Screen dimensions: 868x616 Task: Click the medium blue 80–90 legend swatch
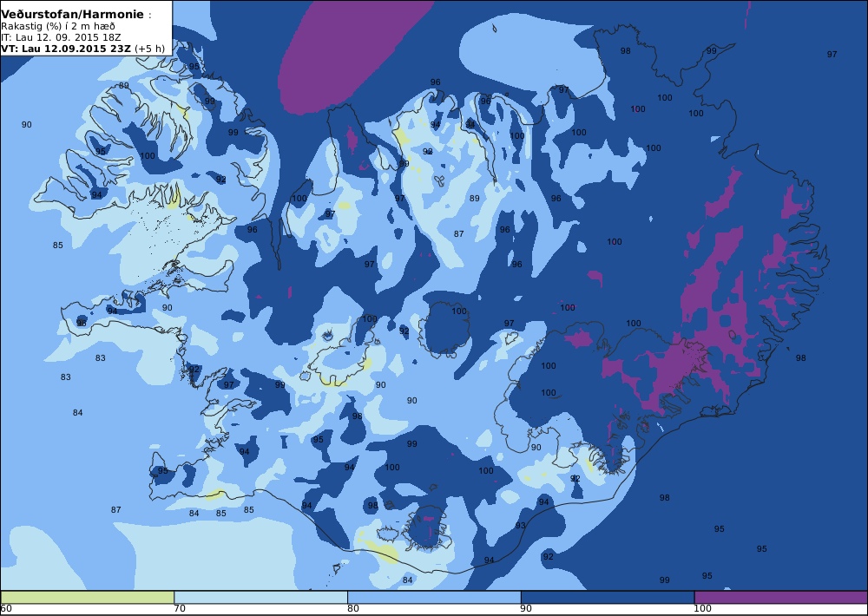(x=434, y=597)
